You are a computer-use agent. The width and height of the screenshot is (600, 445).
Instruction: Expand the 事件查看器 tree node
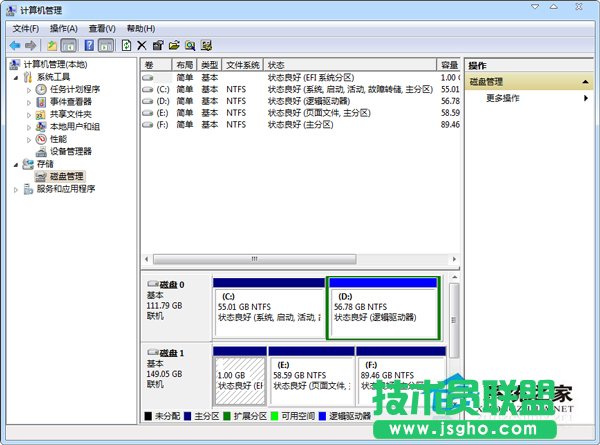(29, 103)
